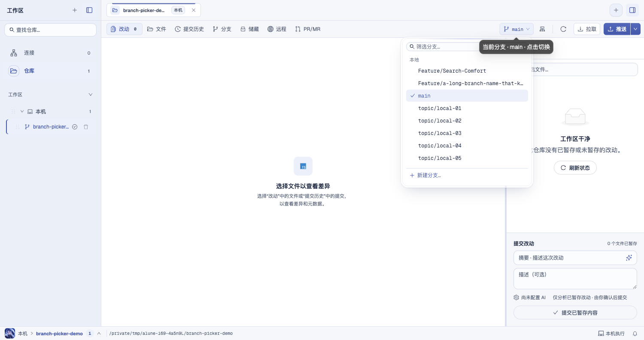Switch to the 改动 tab
Viewport: 644px width, 340px height.
125,29
